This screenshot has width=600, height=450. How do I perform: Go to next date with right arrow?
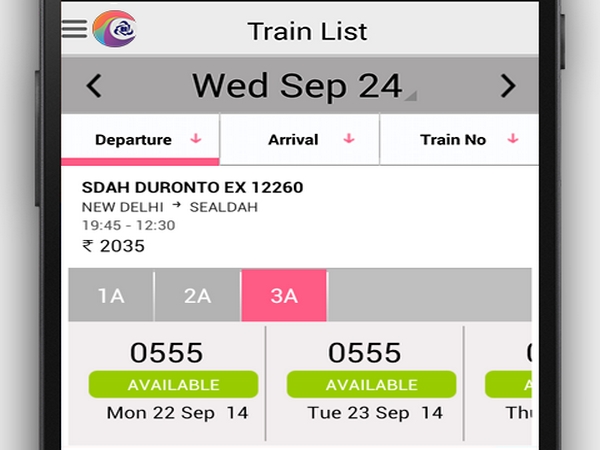[x=508, y=86]
